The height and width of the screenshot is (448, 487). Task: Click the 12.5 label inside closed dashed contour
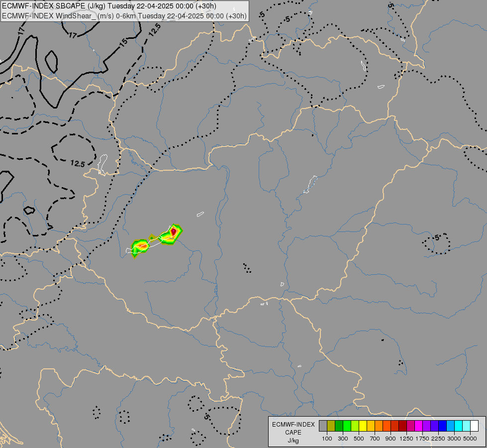pyautogui.click(x=77, y=164)
